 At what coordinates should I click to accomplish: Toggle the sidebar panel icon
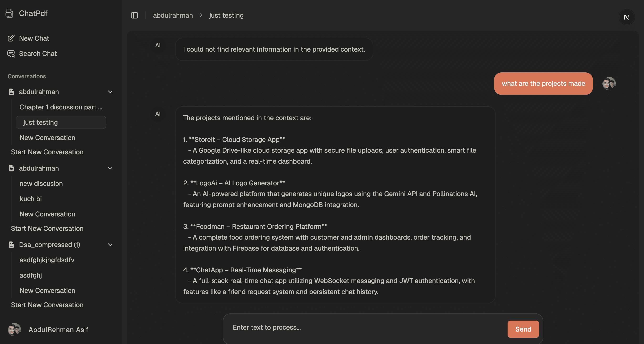[135, 15]
